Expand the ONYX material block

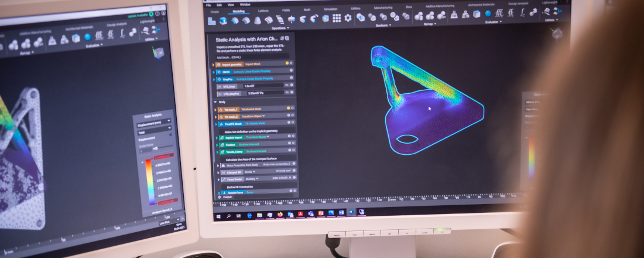(x=214, y=72)
